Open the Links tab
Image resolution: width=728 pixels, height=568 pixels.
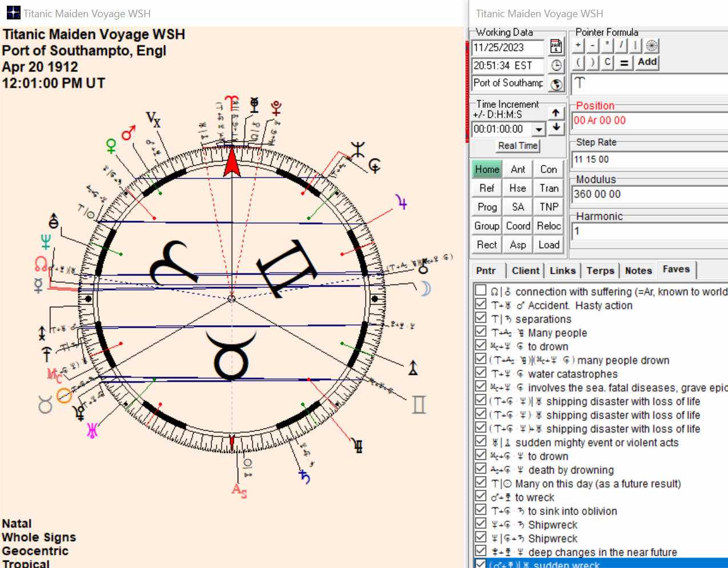[x=563, y=271]
